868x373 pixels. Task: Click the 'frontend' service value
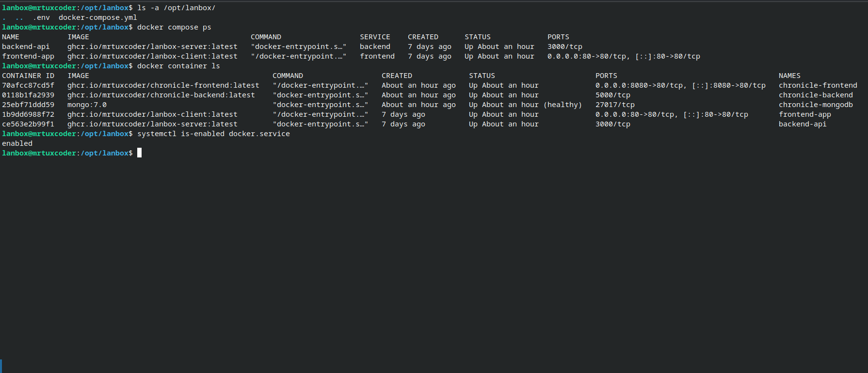[377, 56]
